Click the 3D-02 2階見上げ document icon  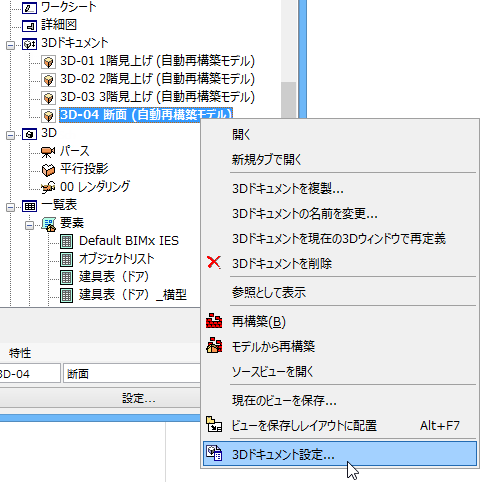(49, 80)
